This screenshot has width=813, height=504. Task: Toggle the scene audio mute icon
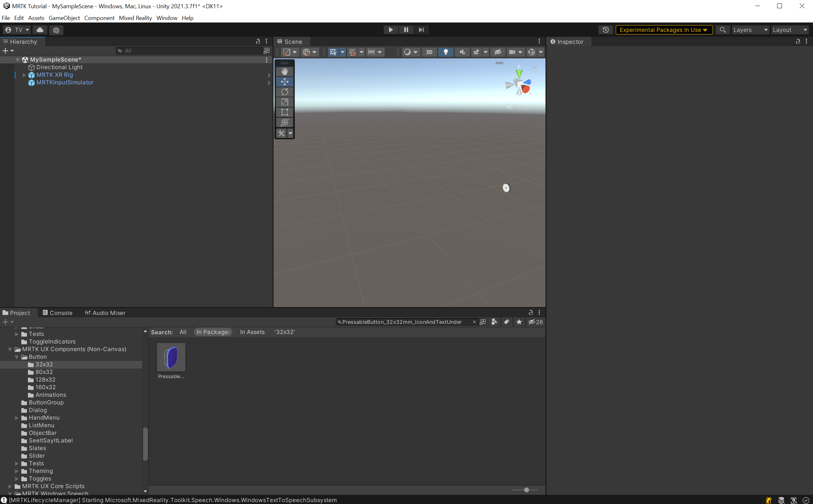click(x=462, y=52)
